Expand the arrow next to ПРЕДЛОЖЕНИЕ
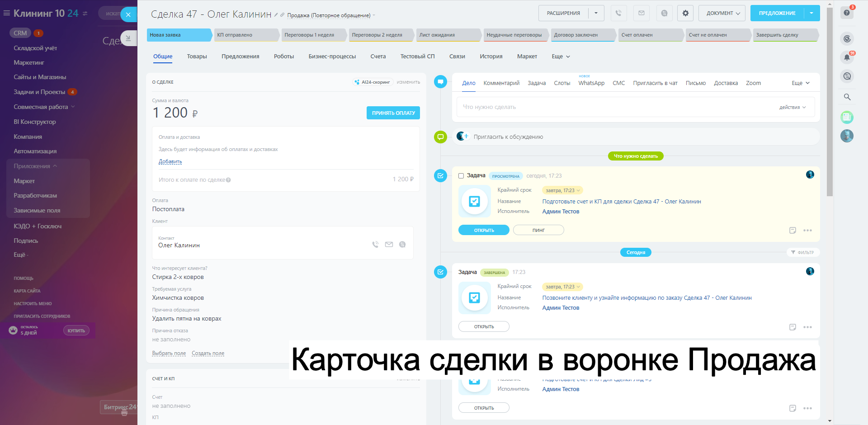The height and width of the screenshot is (425, 868). pos(811,13)
